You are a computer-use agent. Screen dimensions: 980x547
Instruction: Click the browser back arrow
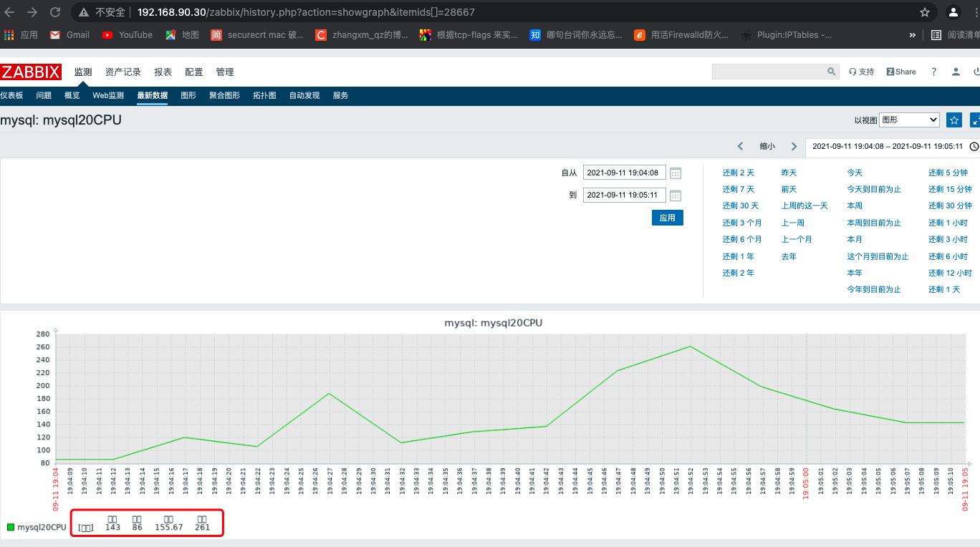[10, 12]
